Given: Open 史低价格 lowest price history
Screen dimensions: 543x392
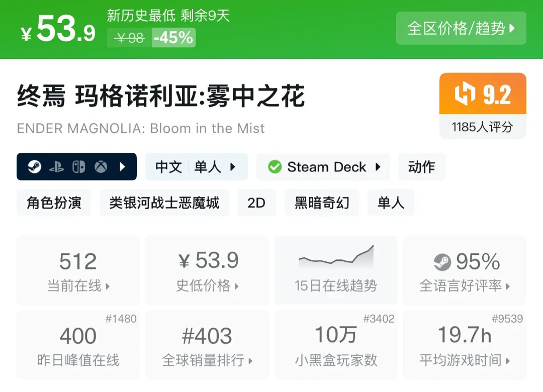Looking at the screenshot, I should click(207, 270).
